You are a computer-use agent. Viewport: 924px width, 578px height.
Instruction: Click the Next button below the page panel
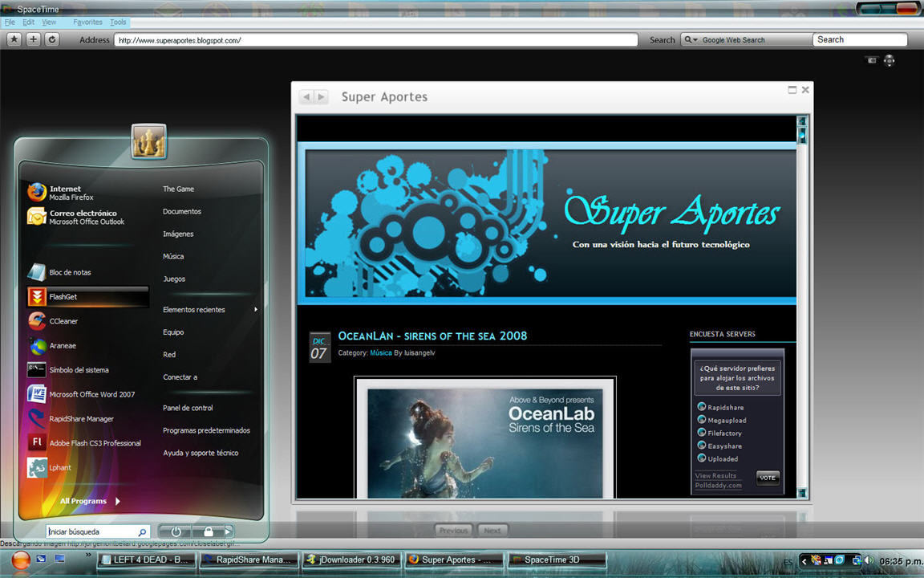coord(492,530)
